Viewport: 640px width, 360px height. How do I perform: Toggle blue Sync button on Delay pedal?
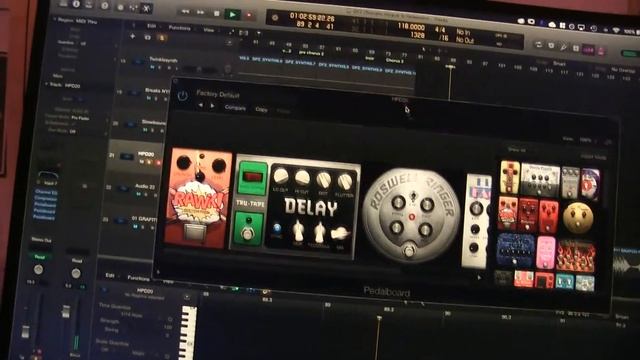277,227
